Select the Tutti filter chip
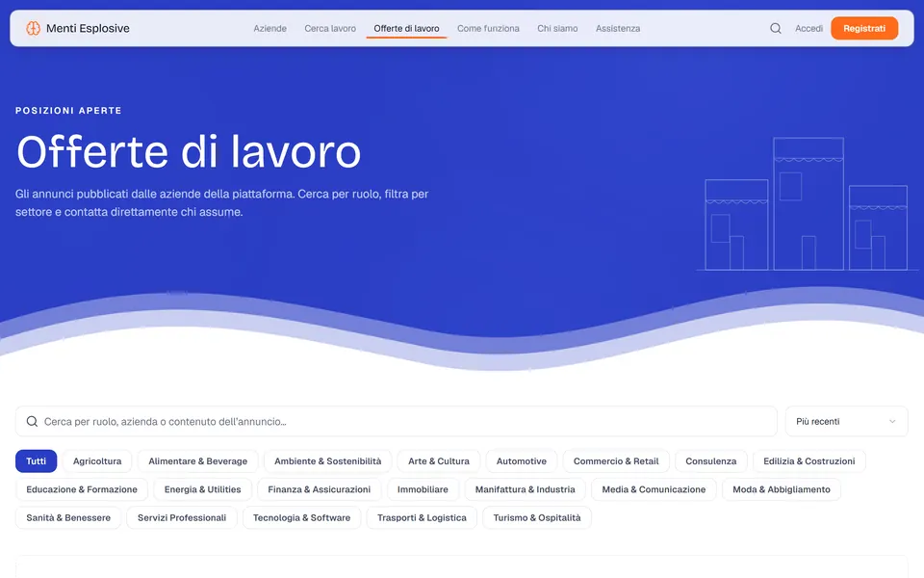This screenshot has height=578, width=924. pos(36,461)
